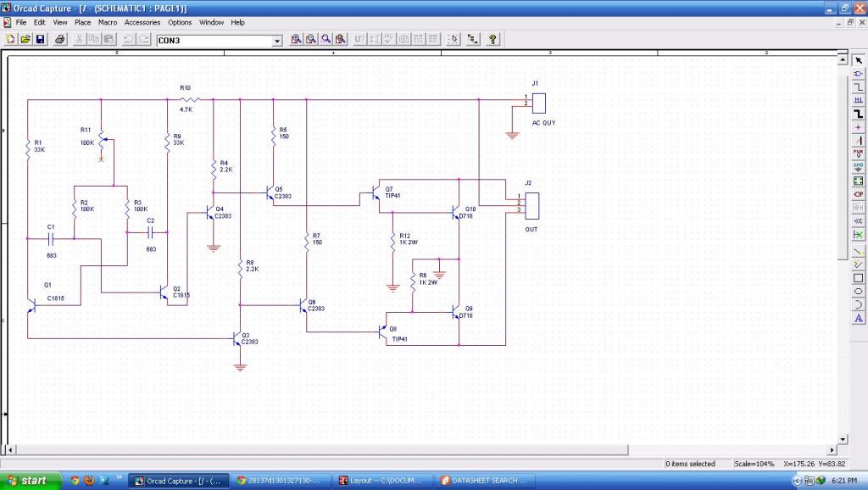Choose the Place net alias N1 tool
The height and width of the screenshot is (490, 868).
(x=858, y=100)
